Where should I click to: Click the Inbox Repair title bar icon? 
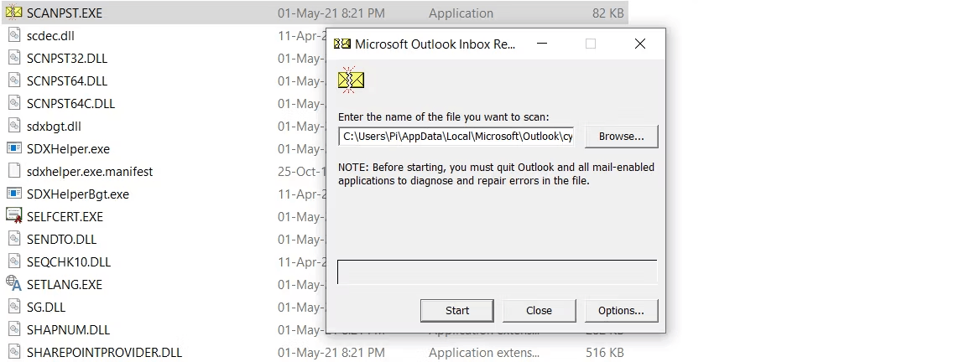341,44
